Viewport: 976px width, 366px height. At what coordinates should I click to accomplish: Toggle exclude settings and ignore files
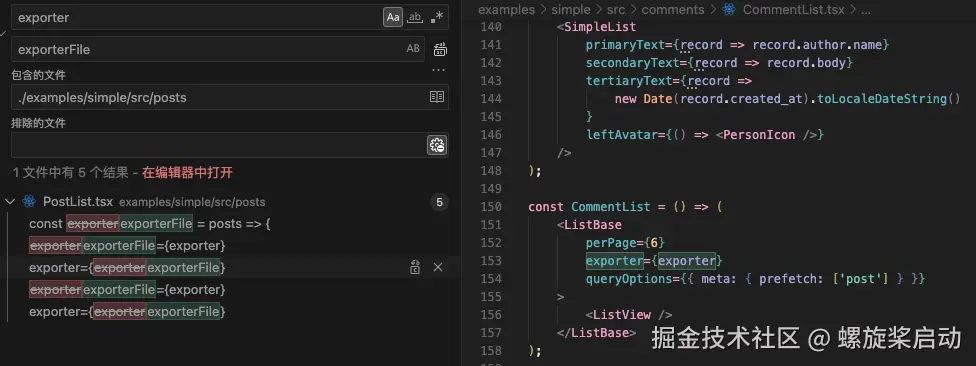point(437,145)
